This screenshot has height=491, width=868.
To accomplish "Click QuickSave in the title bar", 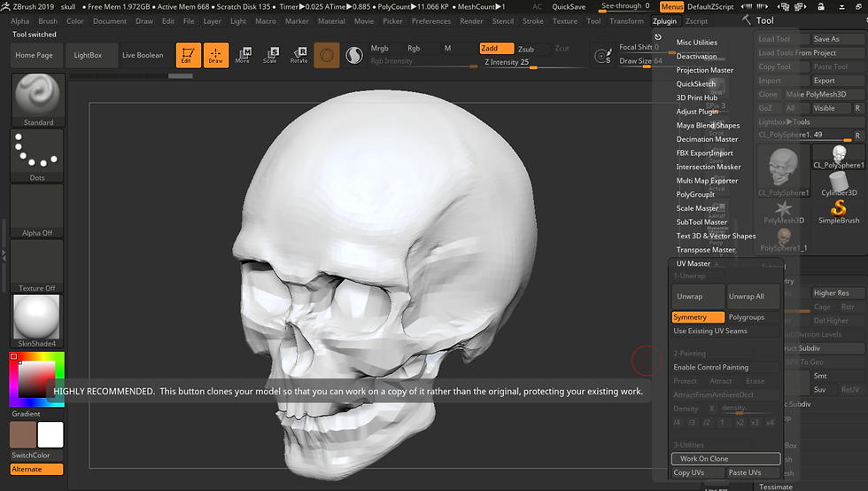I will pos(569,7).
